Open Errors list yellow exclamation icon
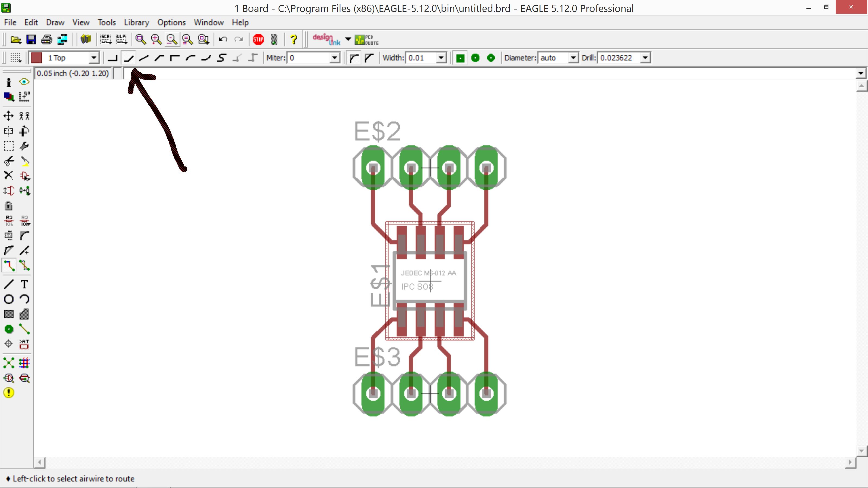 click(x=9, y=393)
